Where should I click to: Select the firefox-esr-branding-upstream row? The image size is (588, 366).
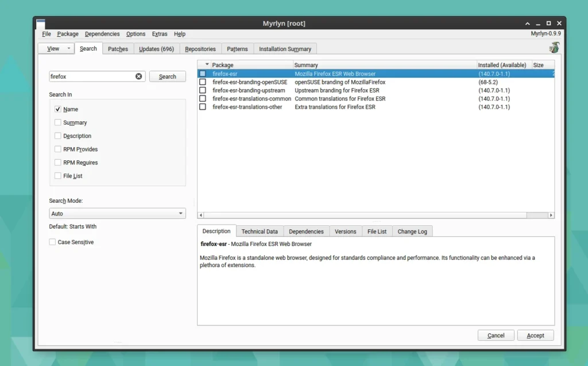click(249, 90)
